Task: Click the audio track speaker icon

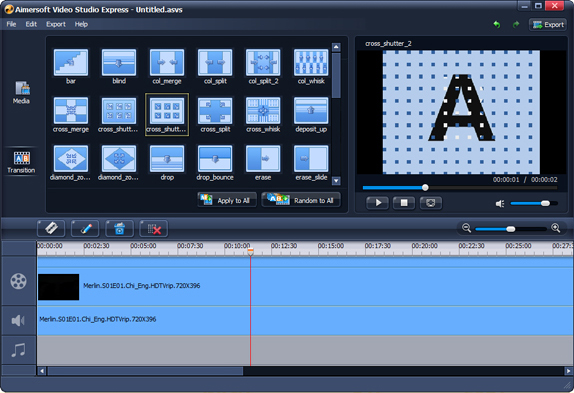Action: (x=18, y=321)
